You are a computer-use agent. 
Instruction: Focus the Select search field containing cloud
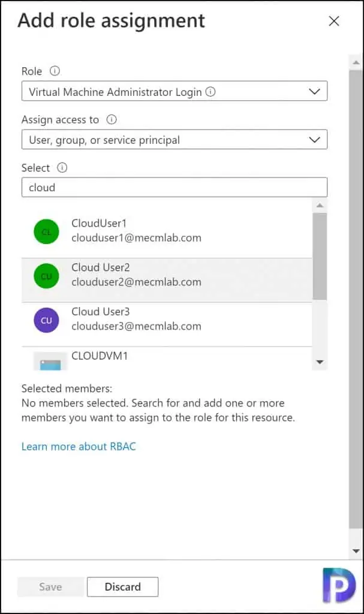175,187
